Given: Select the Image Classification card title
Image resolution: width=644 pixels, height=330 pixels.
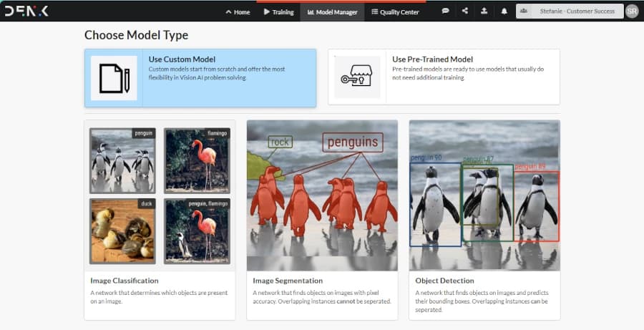Looking at the screenshot, I should click(x=125, y=281).
